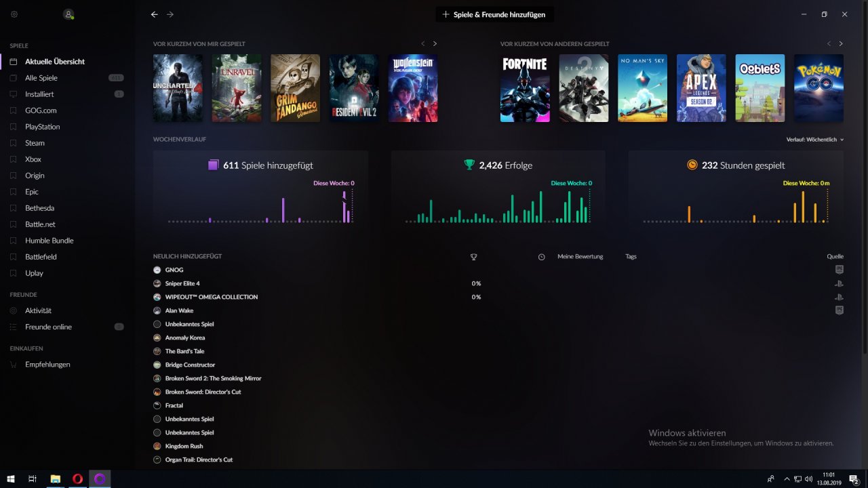Screen dimensions: 868x488
Task: Sort by Quelle column
Action: point(835,257)
